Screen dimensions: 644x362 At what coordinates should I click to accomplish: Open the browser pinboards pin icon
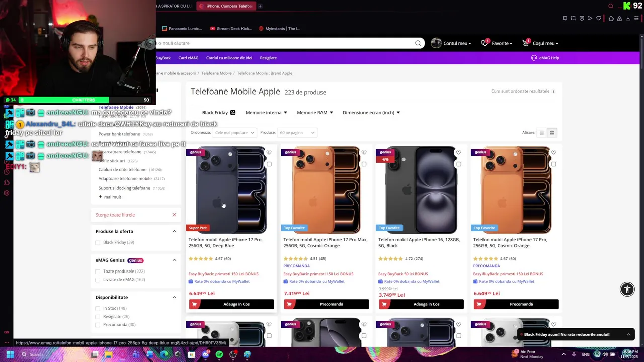click(565, 18)
